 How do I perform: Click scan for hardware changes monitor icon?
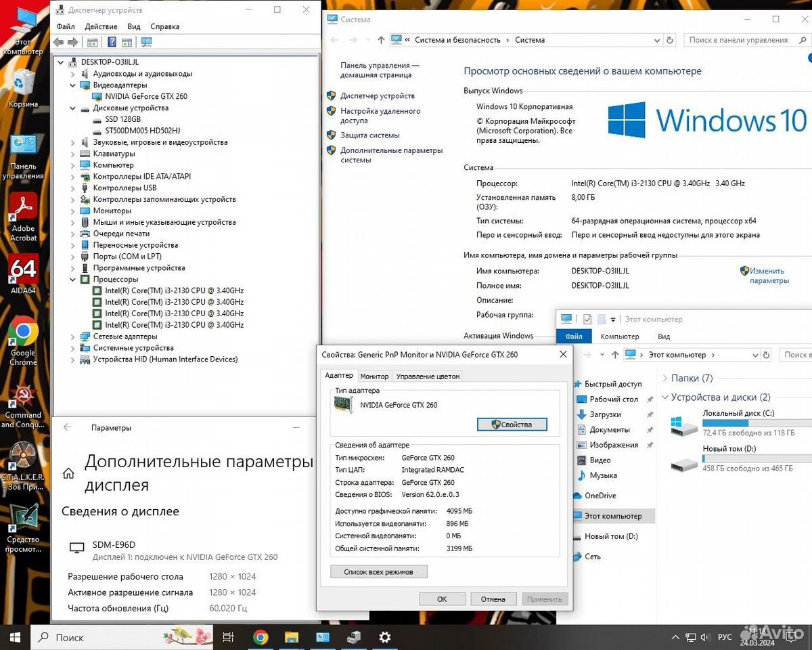tap(146, 42)
